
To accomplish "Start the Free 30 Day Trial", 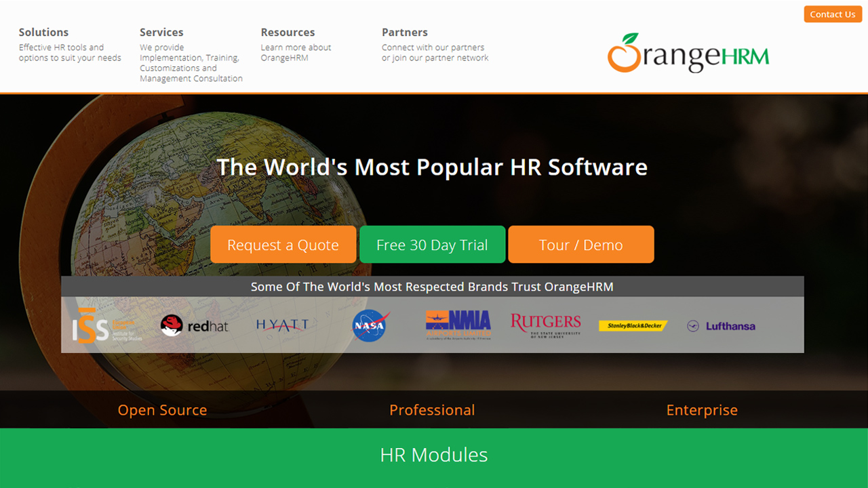I will click(432, 245).
